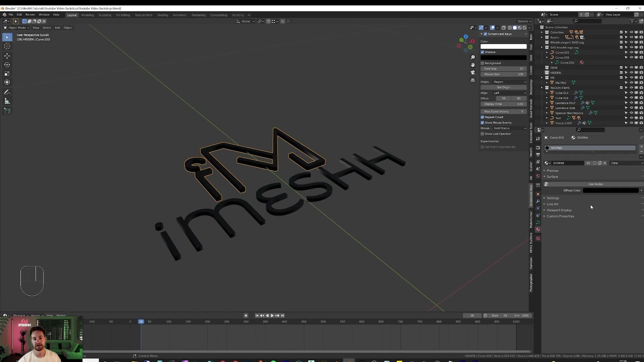
Task: Click the outliner filter funnel icon
Action: [632, 21]
